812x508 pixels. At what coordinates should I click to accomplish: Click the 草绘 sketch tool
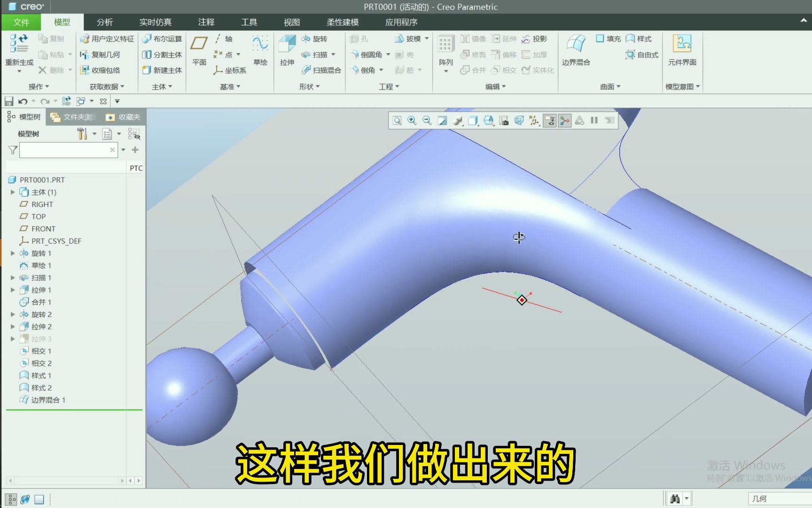point(260,50)
